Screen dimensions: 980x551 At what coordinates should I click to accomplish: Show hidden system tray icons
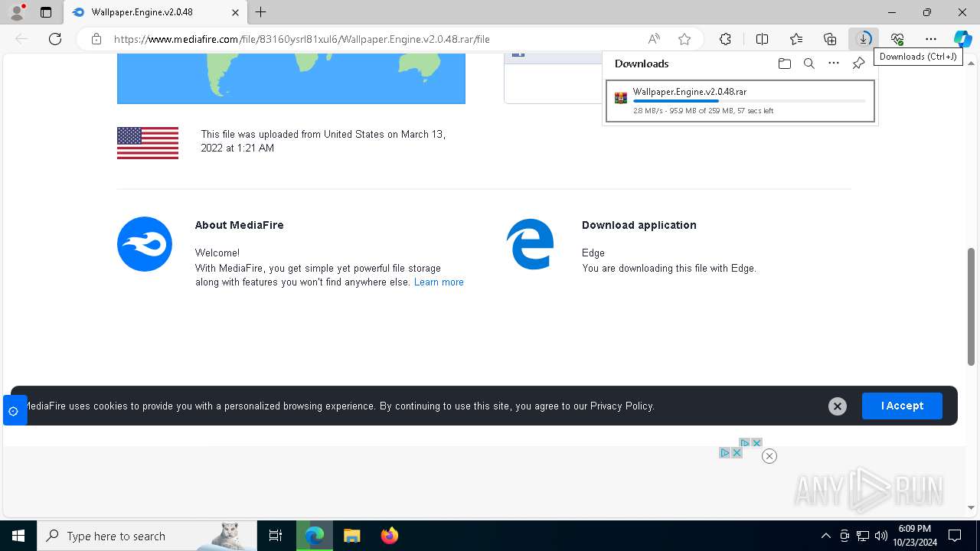[x=825, y=536]
